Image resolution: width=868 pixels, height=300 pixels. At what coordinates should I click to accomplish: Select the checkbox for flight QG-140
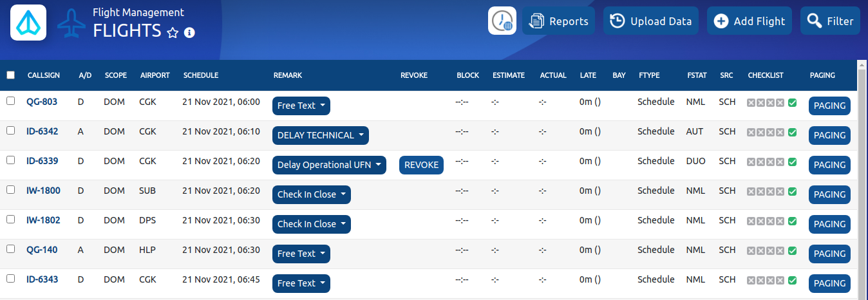pos(10,249)
